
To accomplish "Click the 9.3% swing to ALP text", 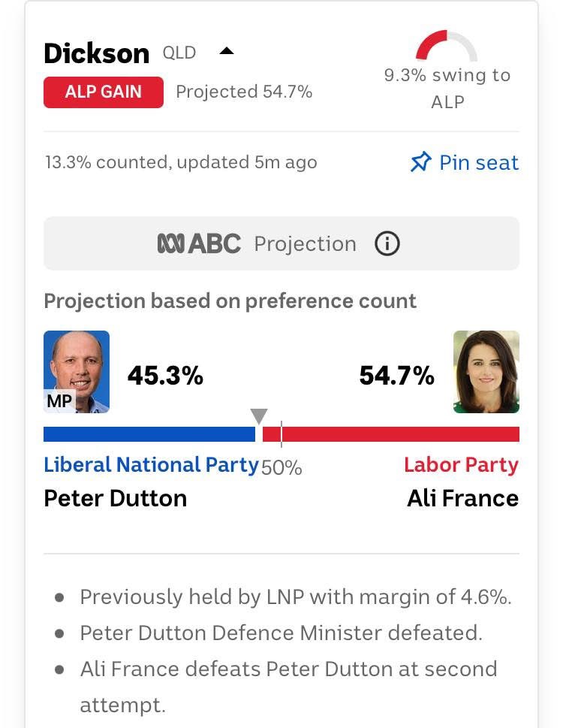I will point(447,88).
